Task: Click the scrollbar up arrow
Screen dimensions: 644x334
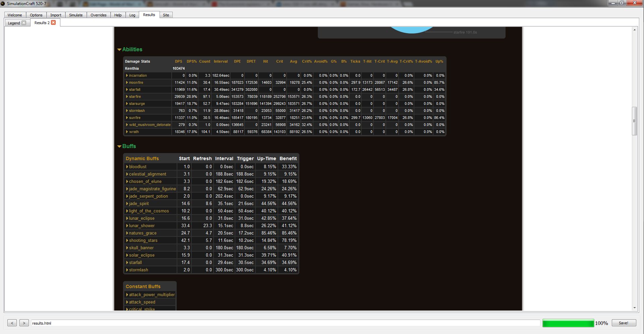Action: tap(634, 30)
